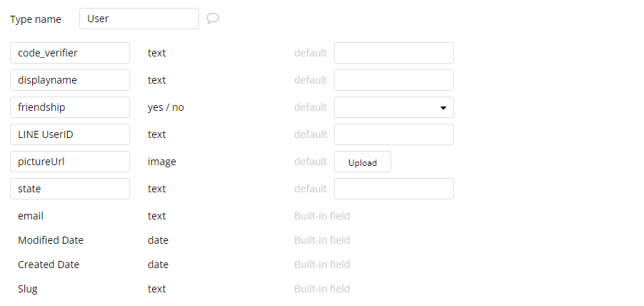Focus the default value input for state
644x306 pixels.
394,189
